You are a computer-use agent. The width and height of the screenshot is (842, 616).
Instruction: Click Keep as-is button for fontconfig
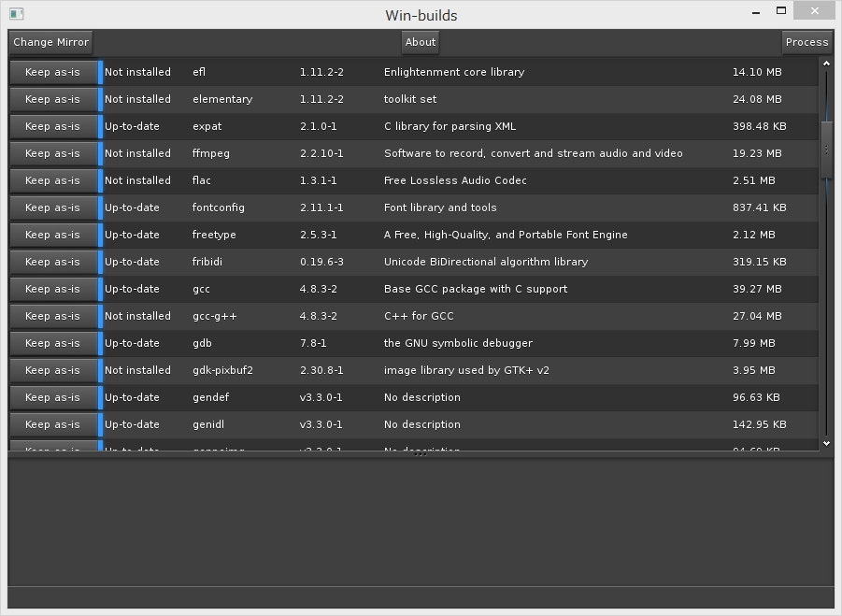(x=53, y=208)
